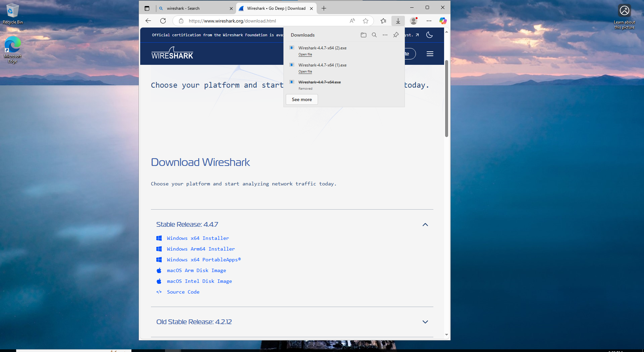Click Apple icon beside macOS Arm Disk Image
Screen dimensions: 644x352
[x=159, y=270]
